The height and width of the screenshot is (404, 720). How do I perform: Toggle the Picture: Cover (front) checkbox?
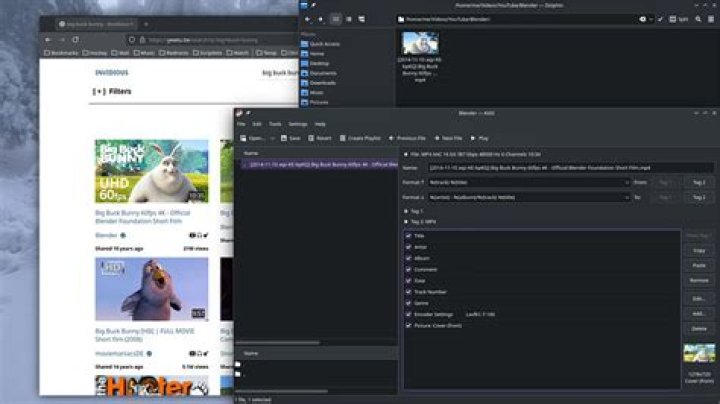pos(409,325)
